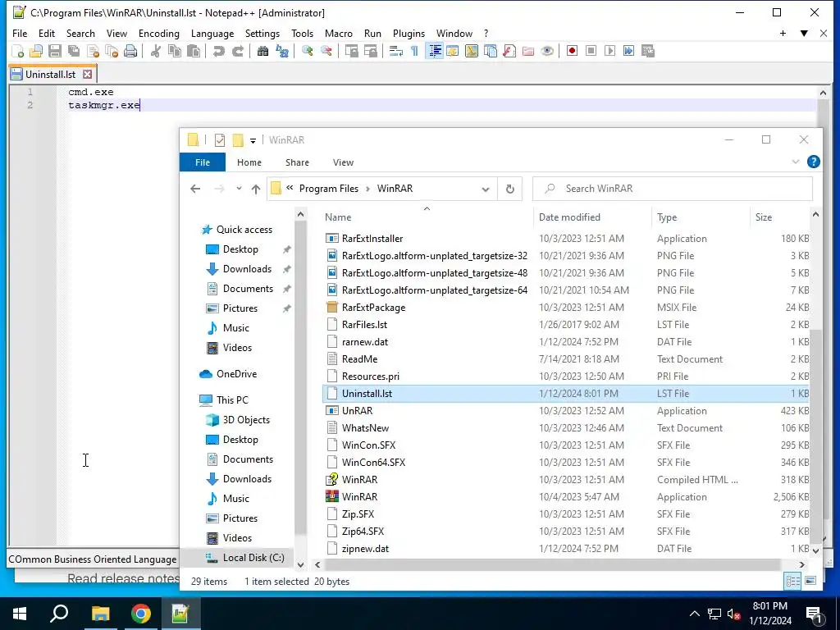
Task: Open the Replace dialog from the toolbar
Action: tap(282, 51)
